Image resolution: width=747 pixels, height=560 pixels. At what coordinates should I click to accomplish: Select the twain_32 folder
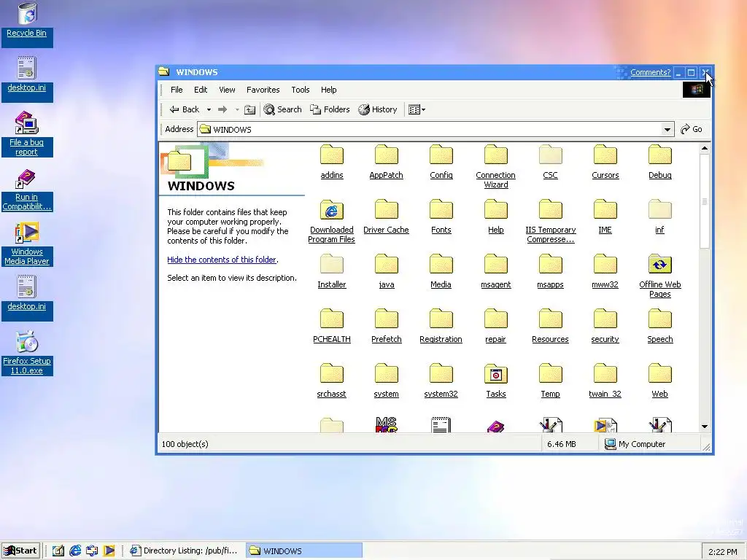pos(605,381)
